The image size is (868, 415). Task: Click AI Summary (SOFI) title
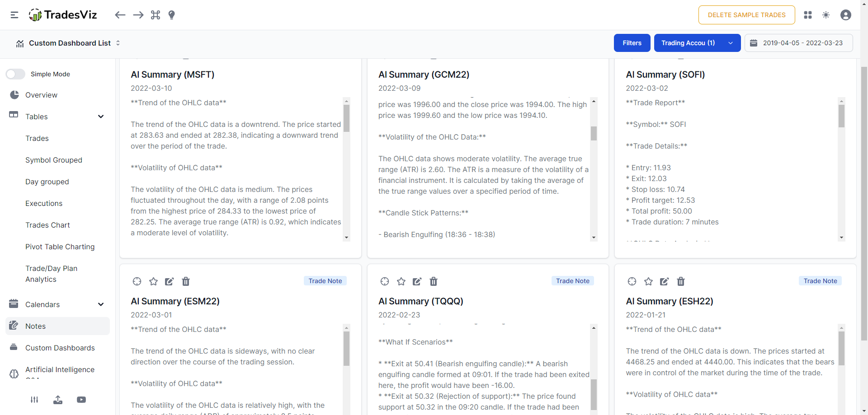pyautogui.click(x=665, y=75)
